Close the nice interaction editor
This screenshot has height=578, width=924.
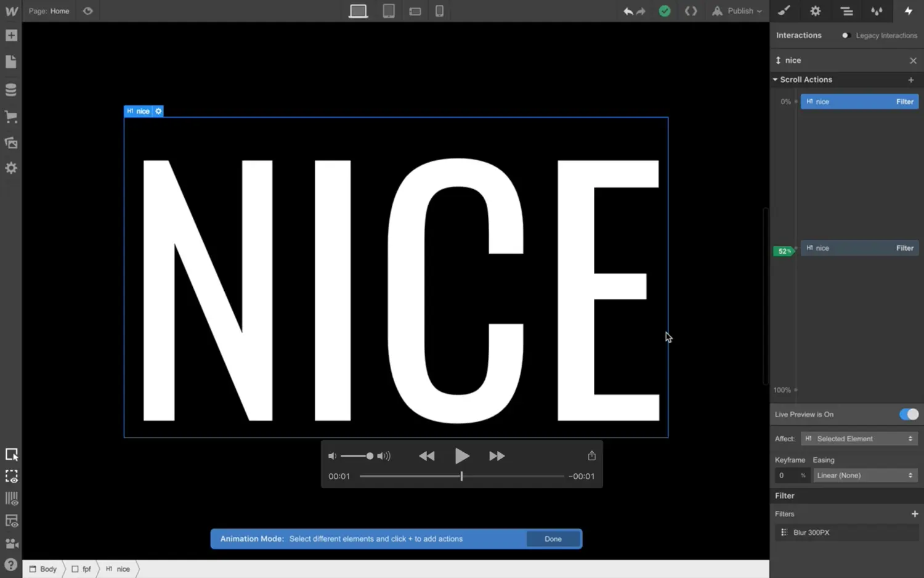[x=913, y=61]
